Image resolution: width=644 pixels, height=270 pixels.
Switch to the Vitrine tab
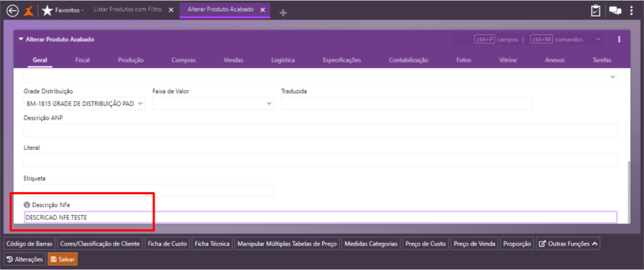[508, 60]
